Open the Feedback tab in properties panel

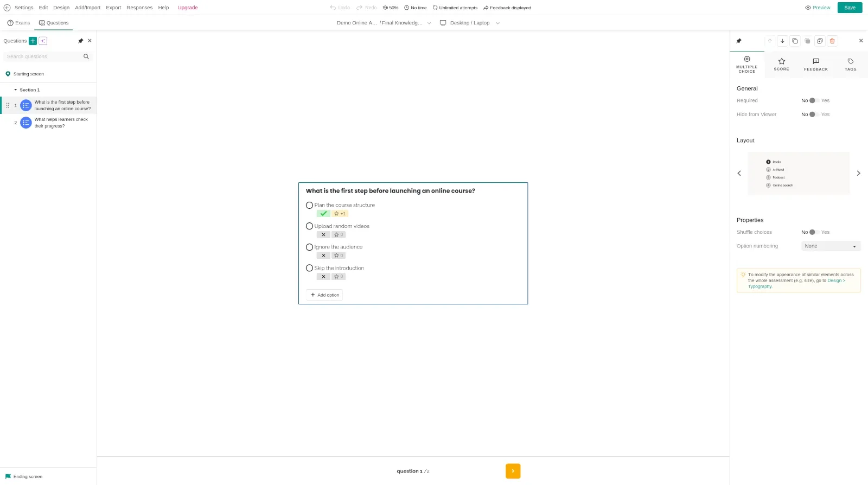pos(816,65)
